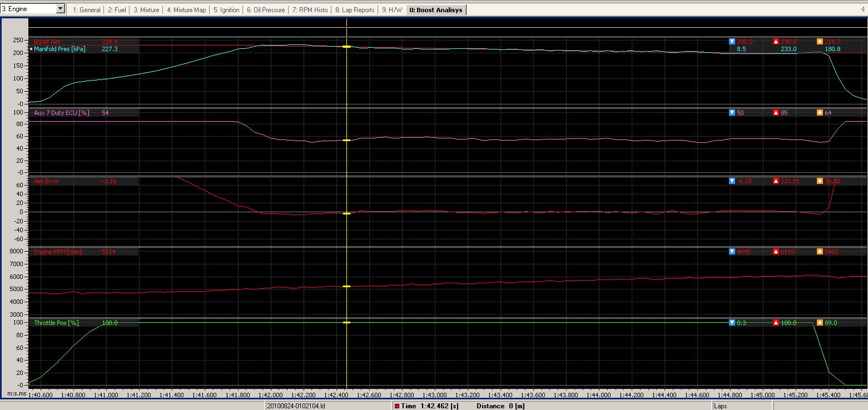This screenshot has width=868, height=410.
Task: Click the orange average icon for Aux 7 Duty
Action: click(x=820, y=113)
